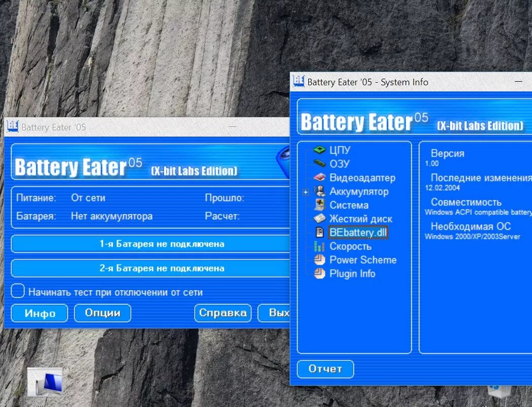Click the BE logo in Battery Eater '05 title bar

13,126
